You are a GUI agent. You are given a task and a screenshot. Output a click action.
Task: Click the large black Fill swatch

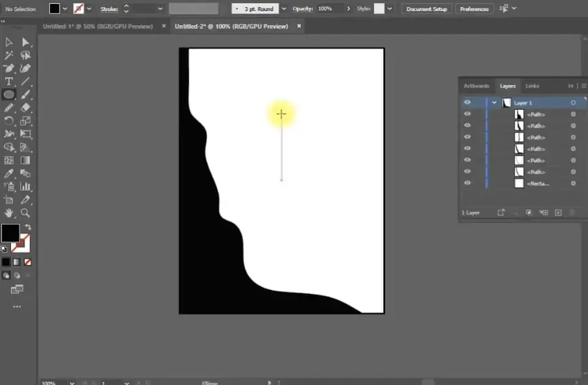pos(10,233)
